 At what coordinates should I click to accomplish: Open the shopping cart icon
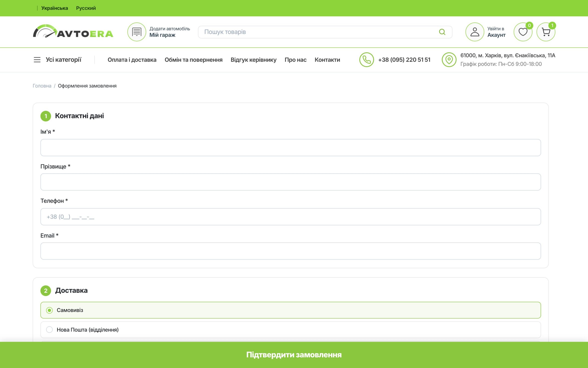coord(546,32)
